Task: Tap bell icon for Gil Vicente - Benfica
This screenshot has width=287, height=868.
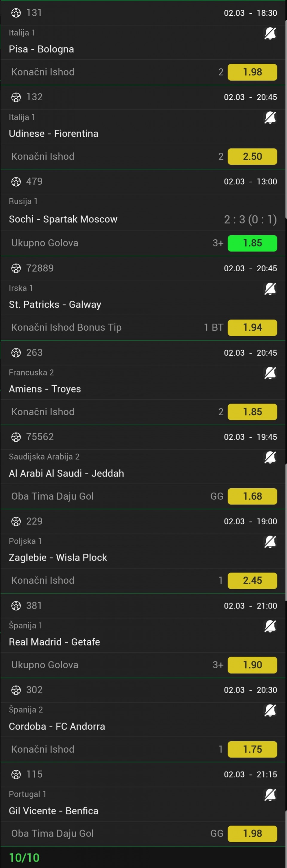Action: pos(270,795)
